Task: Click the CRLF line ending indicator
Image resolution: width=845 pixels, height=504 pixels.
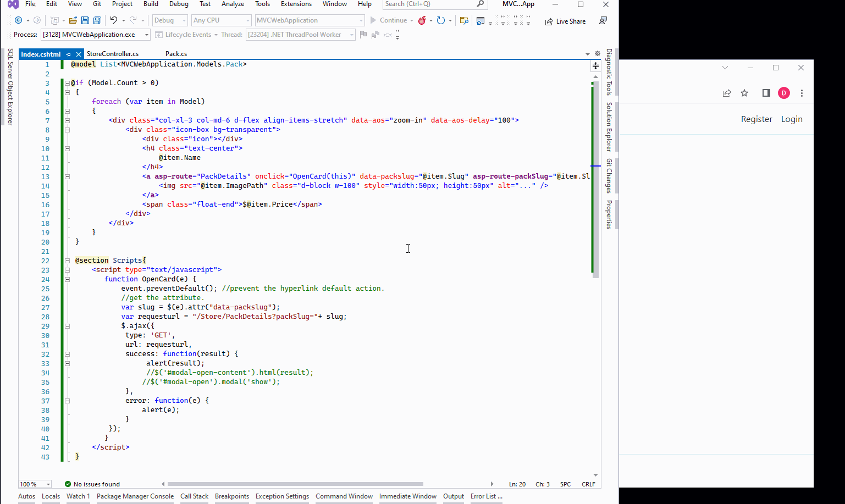Action: [588, 484]
